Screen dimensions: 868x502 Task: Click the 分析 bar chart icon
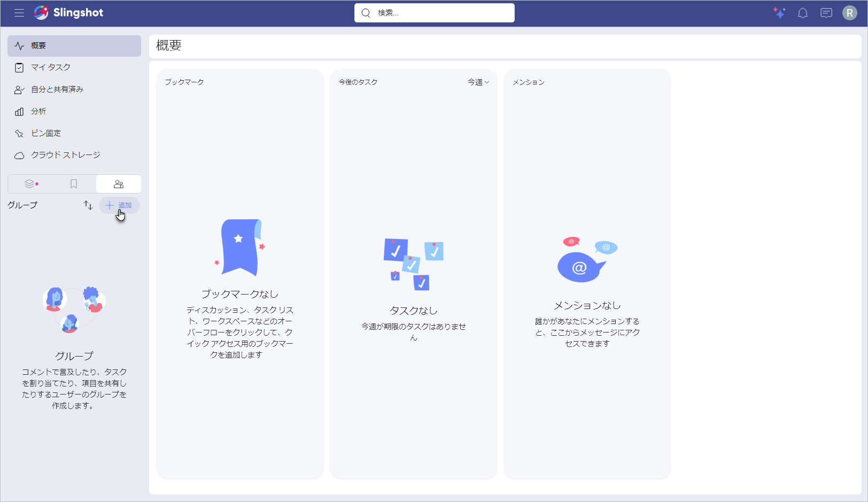(19, 111)
